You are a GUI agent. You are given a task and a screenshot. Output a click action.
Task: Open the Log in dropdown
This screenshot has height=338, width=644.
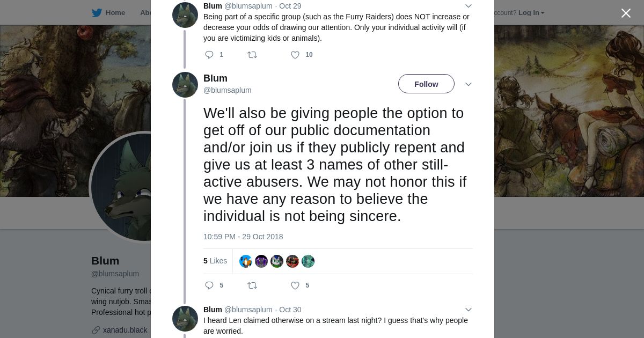[x=531, y=13]
